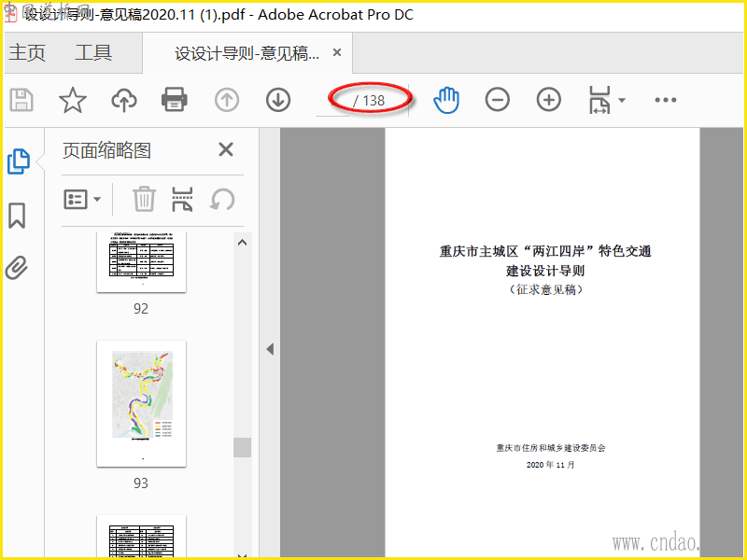
Task: Click 重庆市住房和城乡建设委员会 text
Action: pyautogui.click(x=551, y=448)
